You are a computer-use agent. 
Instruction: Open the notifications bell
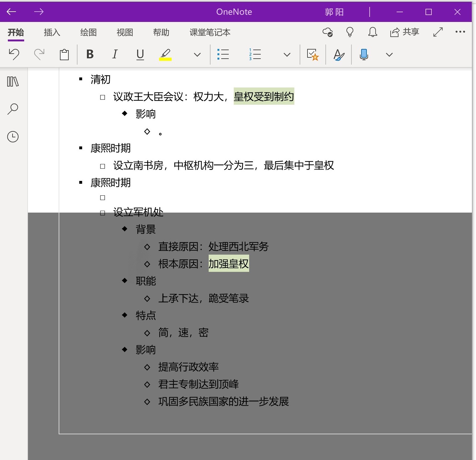[x=372, y=32]
